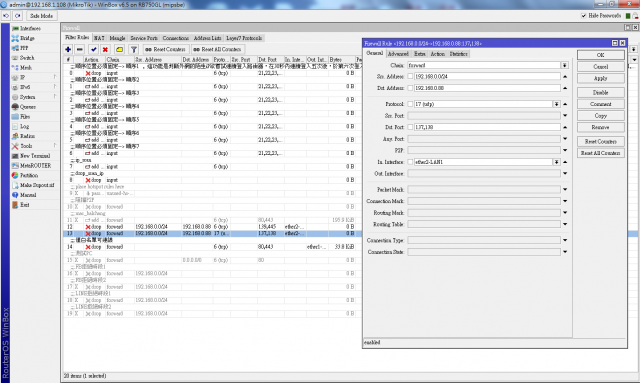Switch to Service Ports tab

point(144,38)
